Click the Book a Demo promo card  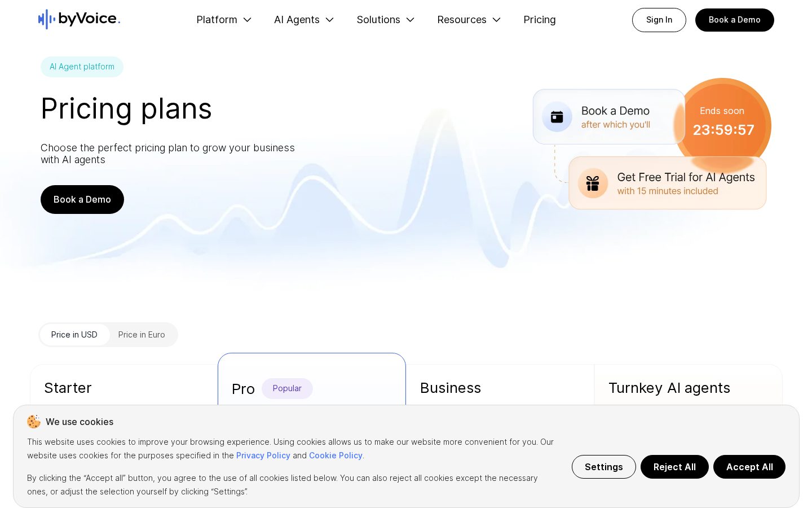click(x=609, y=117)
